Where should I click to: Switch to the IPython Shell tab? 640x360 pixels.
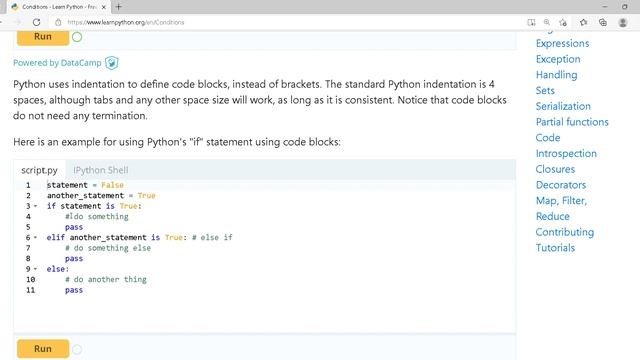100,170
